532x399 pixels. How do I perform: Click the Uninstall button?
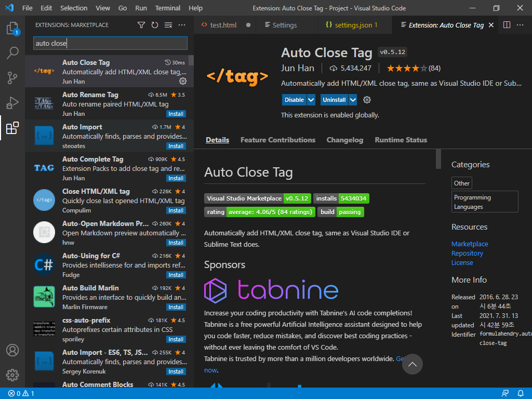pos(334,100)
